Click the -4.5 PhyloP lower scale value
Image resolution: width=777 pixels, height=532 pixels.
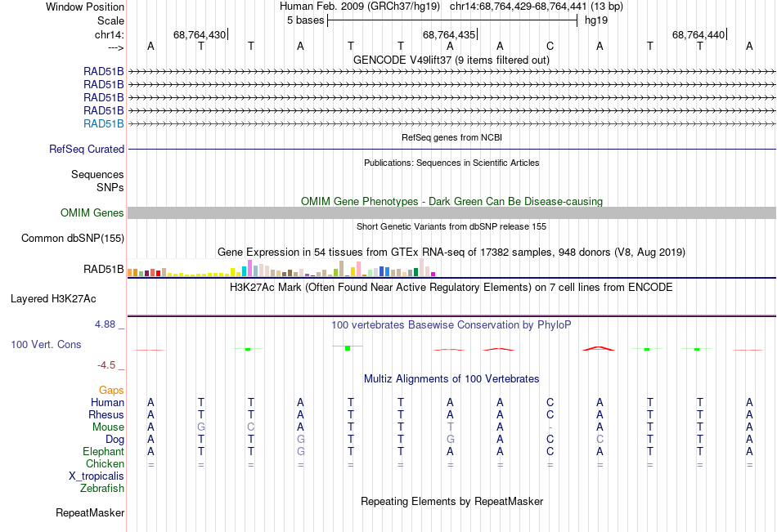106,365
